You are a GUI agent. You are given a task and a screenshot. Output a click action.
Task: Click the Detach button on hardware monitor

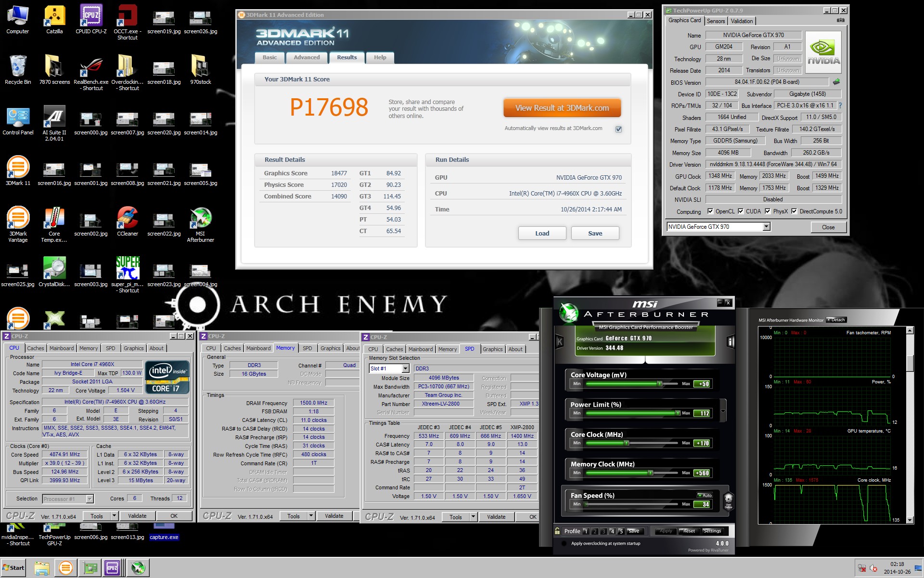pos(836,320)
